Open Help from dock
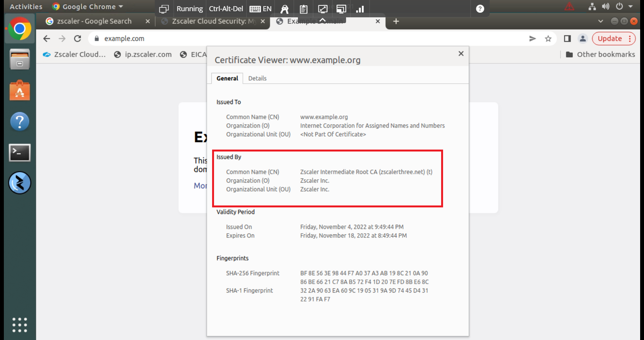 click(20, 121)
